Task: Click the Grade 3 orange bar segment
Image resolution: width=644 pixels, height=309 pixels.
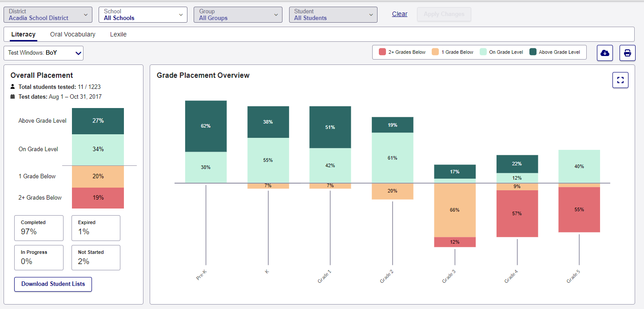Action: [x=454, y=209]
